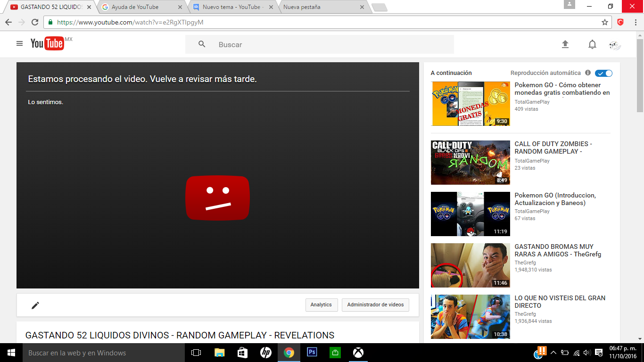
Task: Open the YouTube hamburger guide menu
Action: (x=19, y=43)
